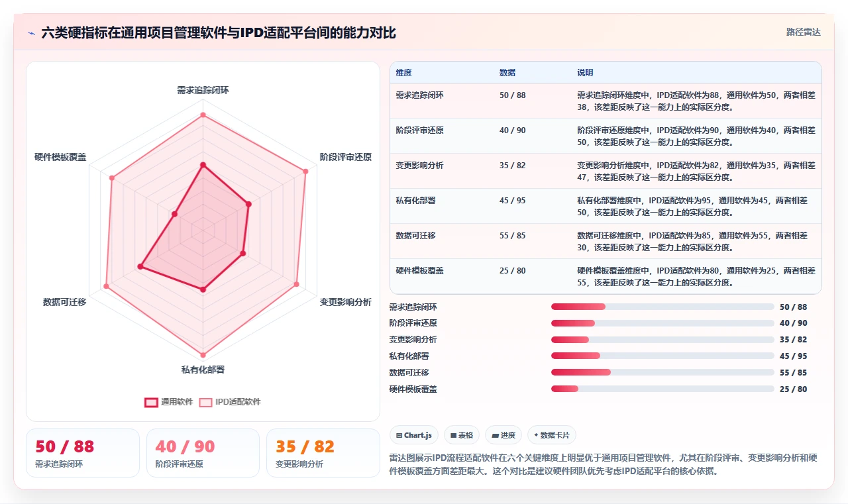Viewport: 848px width, 504px height.
Task: Click the 变更影响分析 progress bar
Action: pos(662,340)
